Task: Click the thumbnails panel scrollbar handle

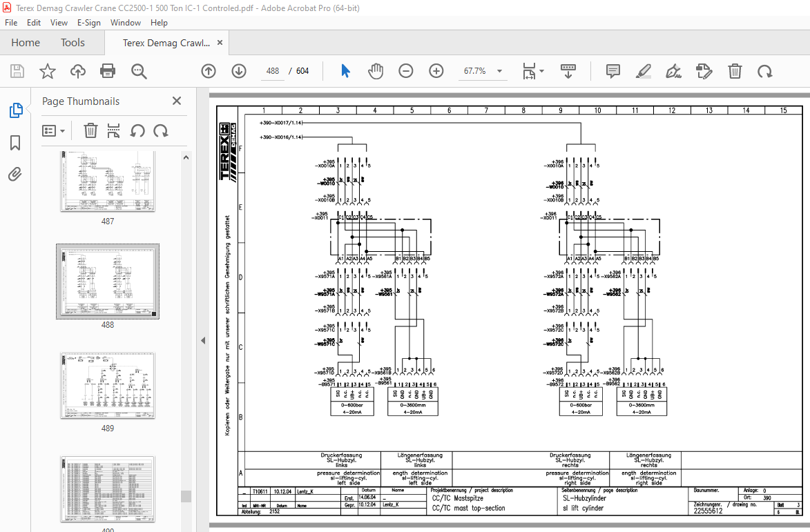Action: pos(186,496)
